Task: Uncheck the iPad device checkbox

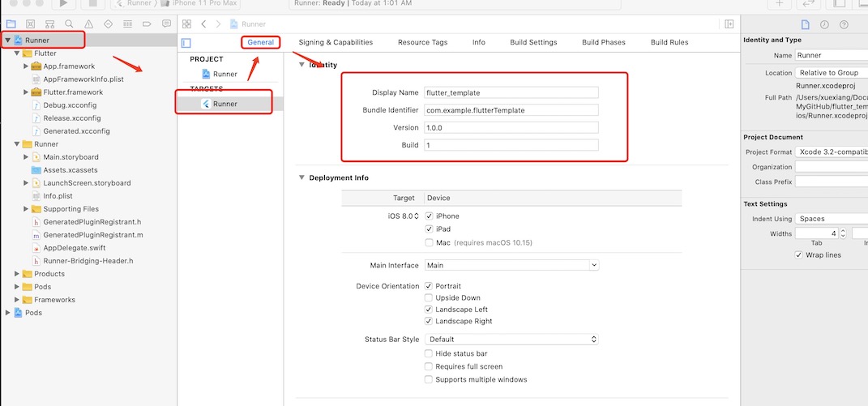Action: pos(429,229)
